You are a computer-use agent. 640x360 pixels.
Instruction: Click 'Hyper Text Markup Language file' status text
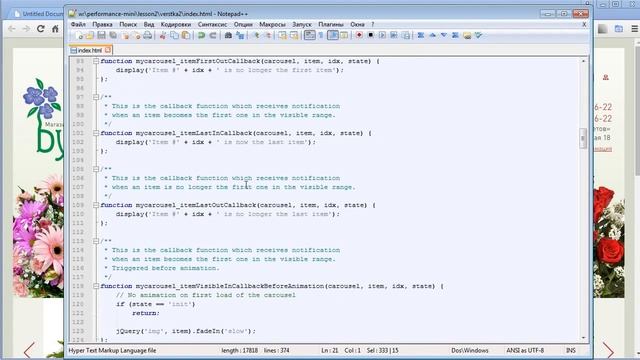112,350
